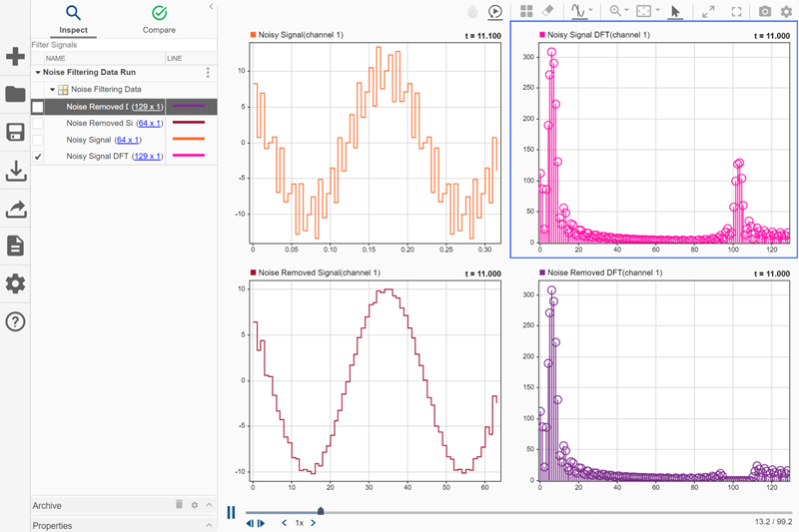The width and height of the screenshot is (799, 532).
Task: Check the Noisy Signal checkbox
Action: point(38,140)
